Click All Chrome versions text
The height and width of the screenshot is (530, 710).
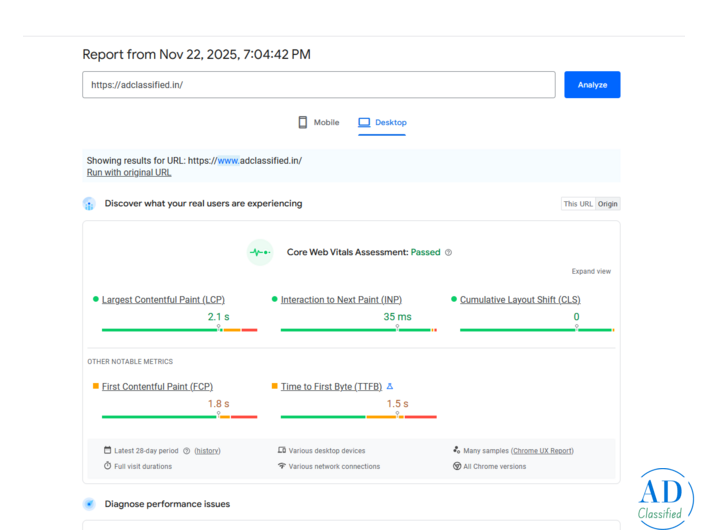[494, 466]
